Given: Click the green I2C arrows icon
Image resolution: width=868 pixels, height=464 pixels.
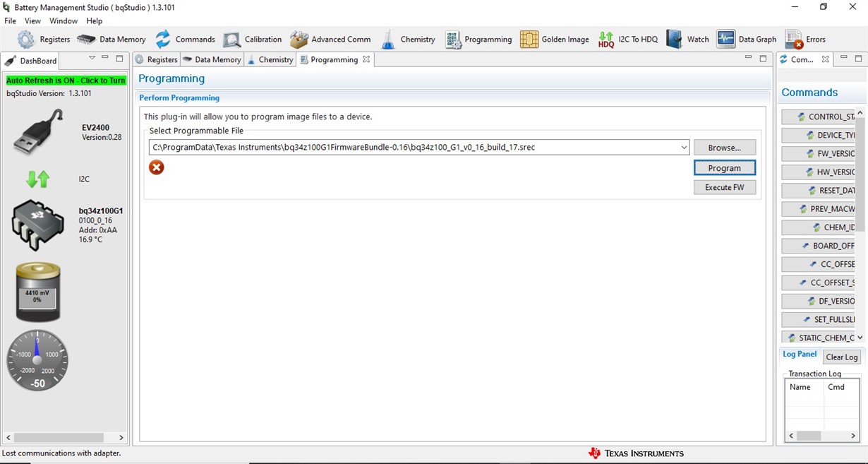Looking at the screenshot, I should pos(38,179).
